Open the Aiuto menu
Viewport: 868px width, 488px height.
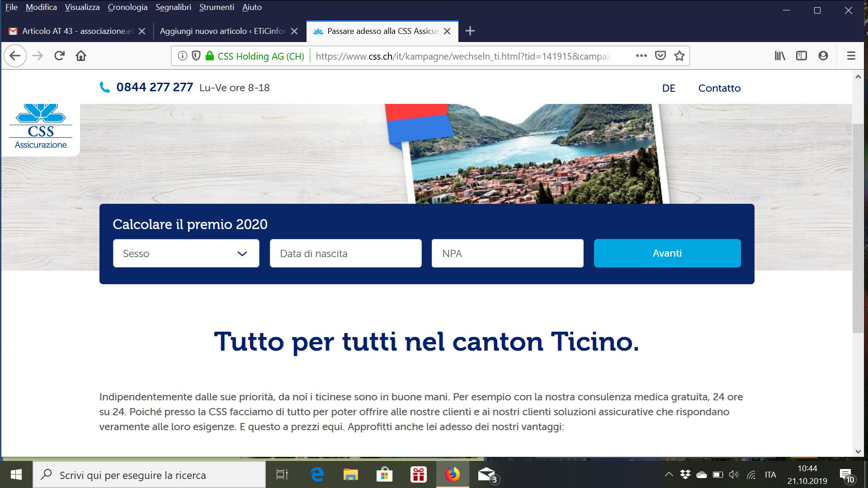[252, 7]
